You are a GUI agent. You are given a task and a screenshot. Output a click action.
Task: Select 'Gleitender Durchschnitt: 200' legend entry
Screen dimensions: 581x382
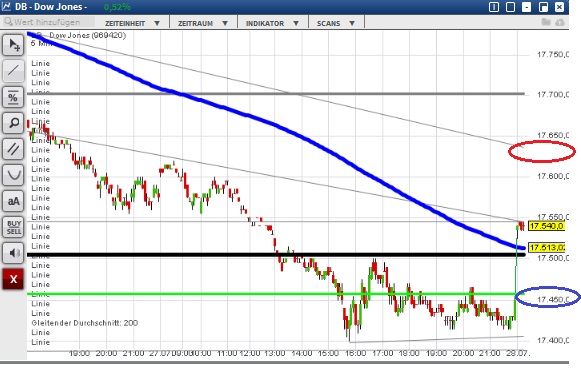(x=85, y=323)
